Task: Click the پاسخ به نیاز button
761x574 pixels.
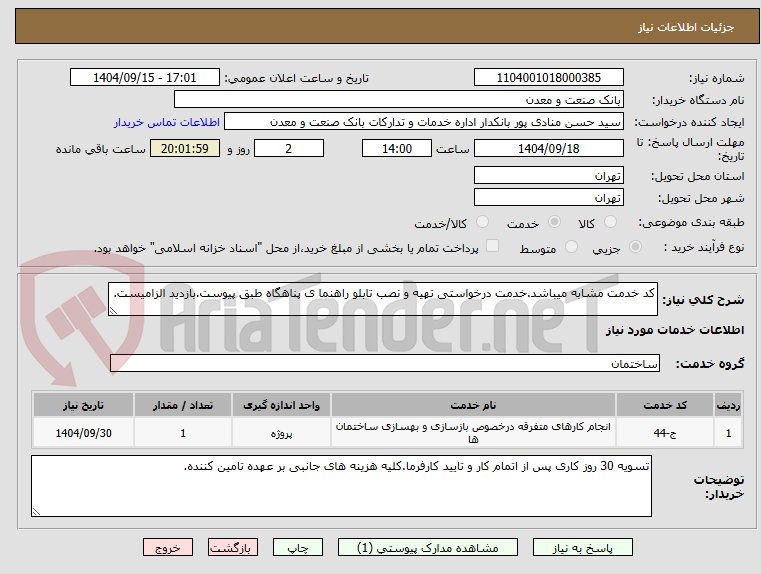Action: point(582,547)
